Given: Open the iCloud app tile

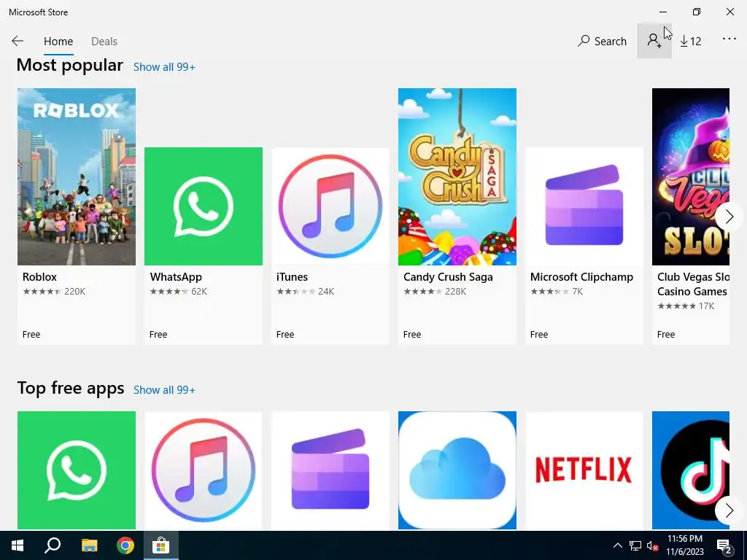Looking at the screenshot, I should pos(457,470).
